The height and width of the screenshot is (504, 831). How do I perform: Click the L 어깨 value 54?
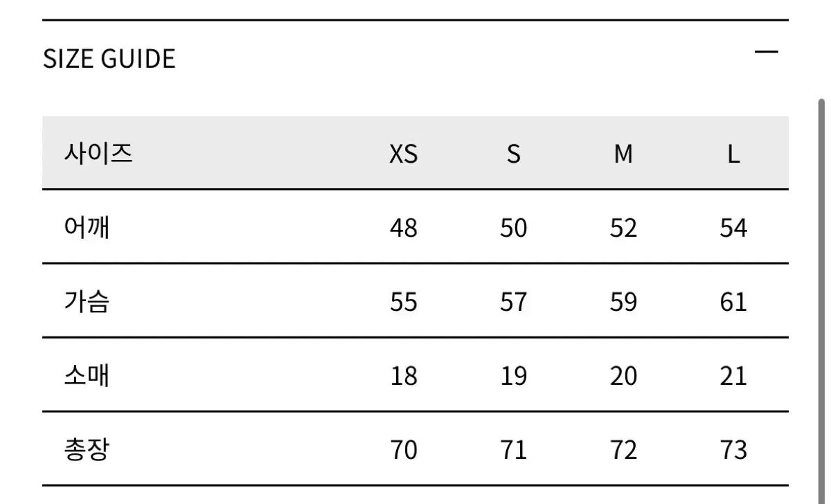(733, 228)
